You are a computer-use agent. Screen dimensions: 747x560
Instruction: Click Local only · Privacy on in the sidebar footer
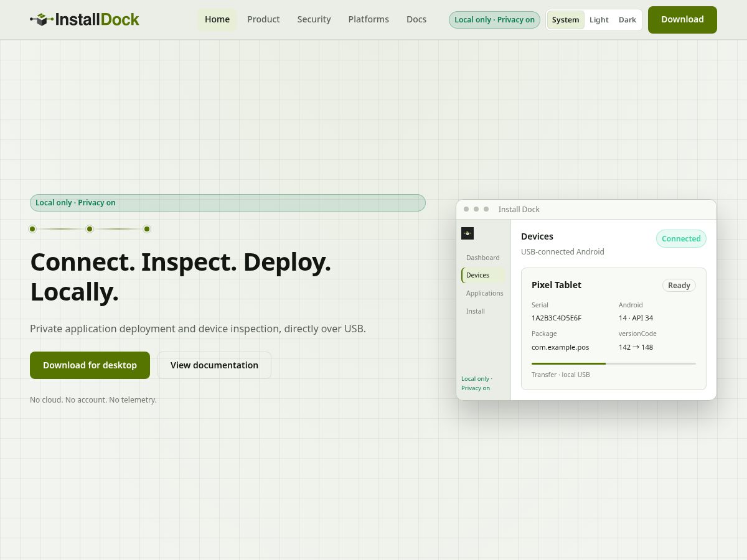477,383
